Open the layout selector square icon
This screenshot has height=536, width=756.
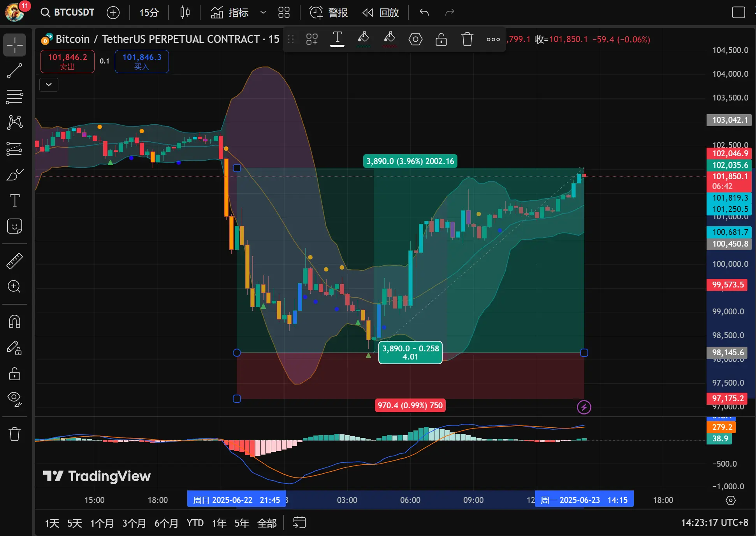click(738, 12)
